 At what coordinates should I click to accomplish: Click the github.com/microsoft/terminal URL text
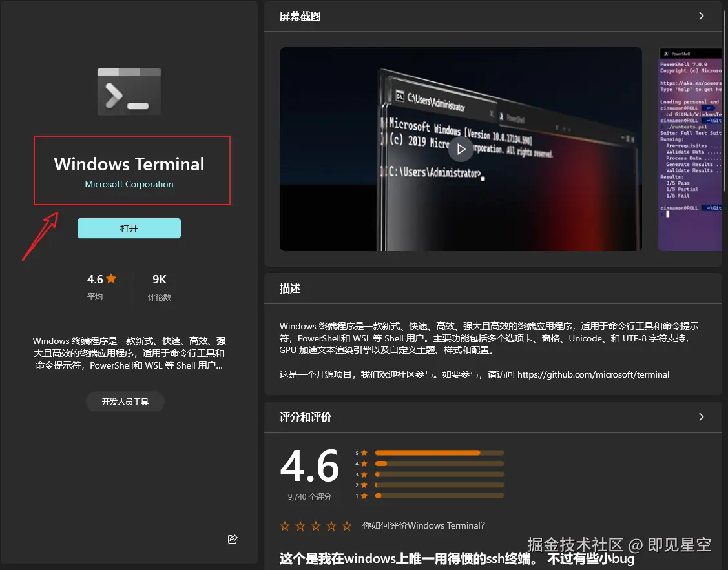[594, 375]
